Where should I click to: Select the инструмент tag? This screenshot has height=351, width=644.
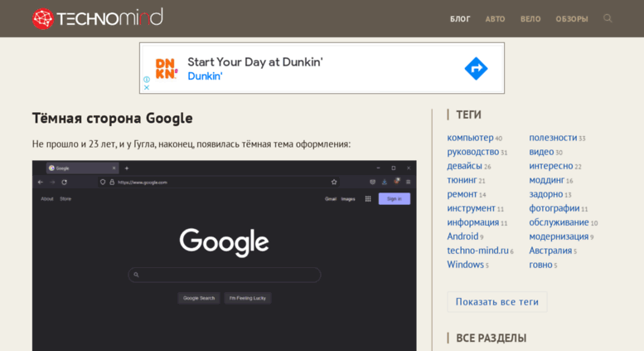(x=471, y=208)
